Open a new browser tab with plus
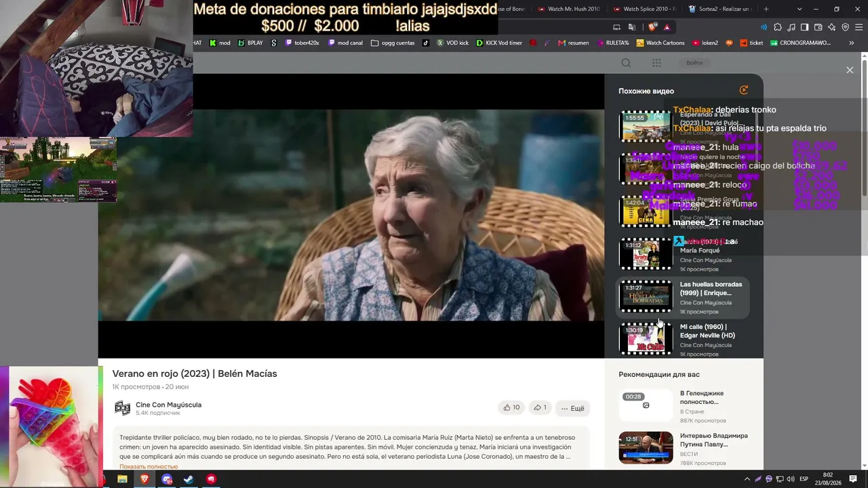Image resolution: width=868 pixels, height=488 pixels. coord(766,9)
